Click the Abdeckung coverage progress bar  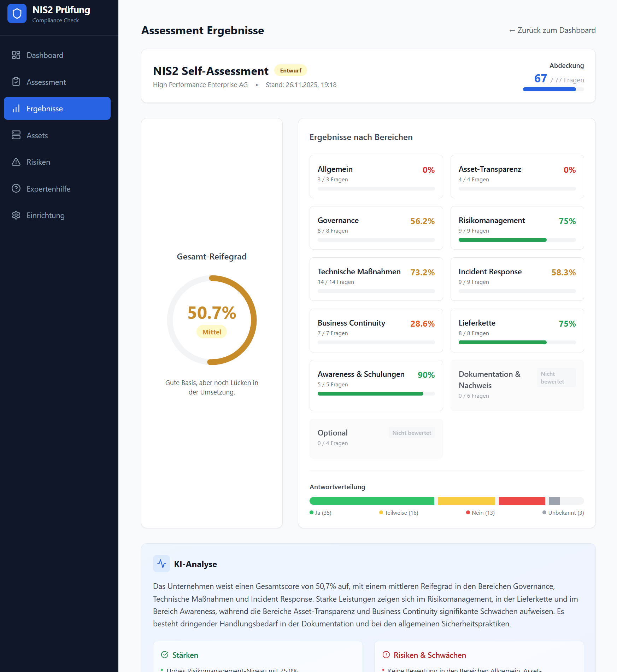pyautogui.click(x=553, y=89)
